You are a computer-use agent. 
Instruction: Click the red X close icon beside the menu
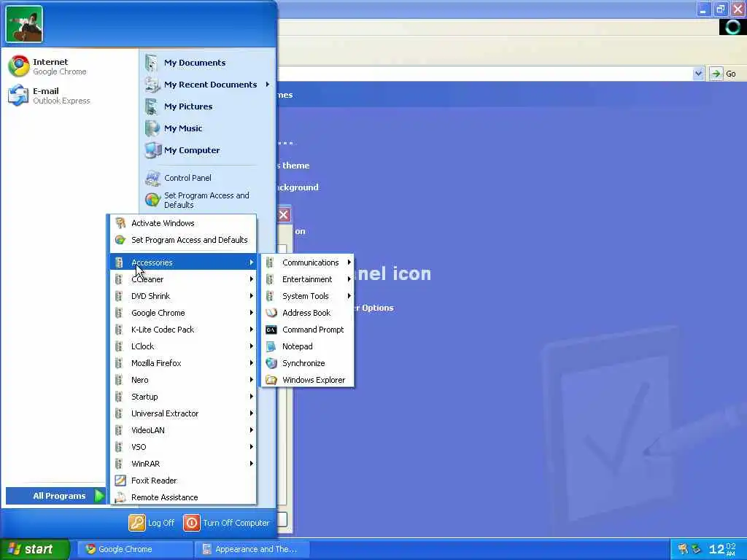click(x=284, y=215)
